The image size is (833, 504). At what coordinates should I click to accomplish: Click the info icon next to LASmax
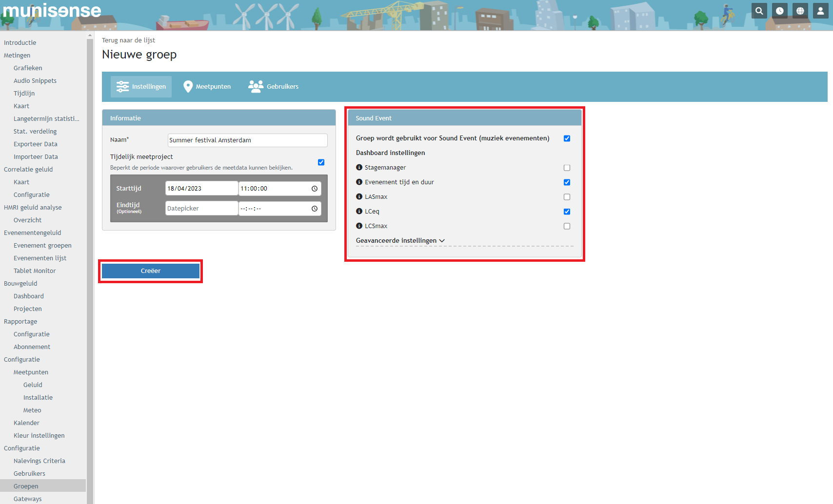(x=359, y=197)
